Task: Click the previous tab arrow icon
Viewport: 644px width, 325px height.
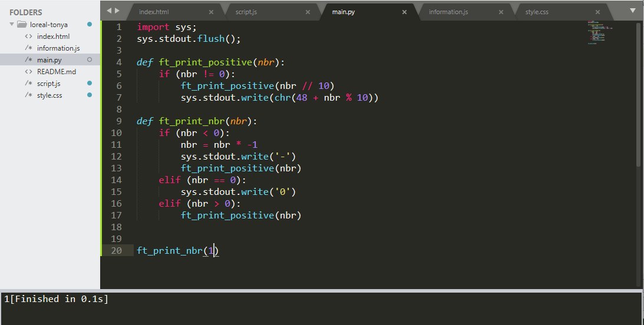Action: coord(109,11)
